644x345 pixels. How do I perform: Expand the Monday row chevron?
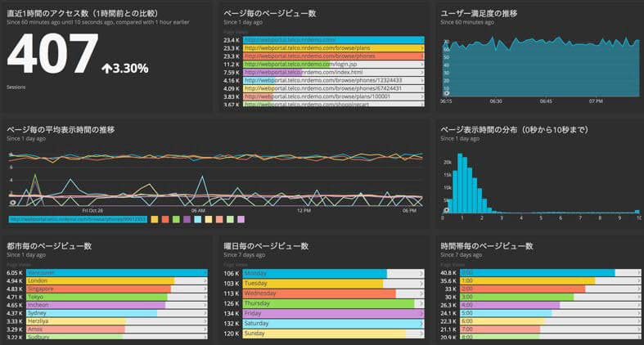coord(421,272)
